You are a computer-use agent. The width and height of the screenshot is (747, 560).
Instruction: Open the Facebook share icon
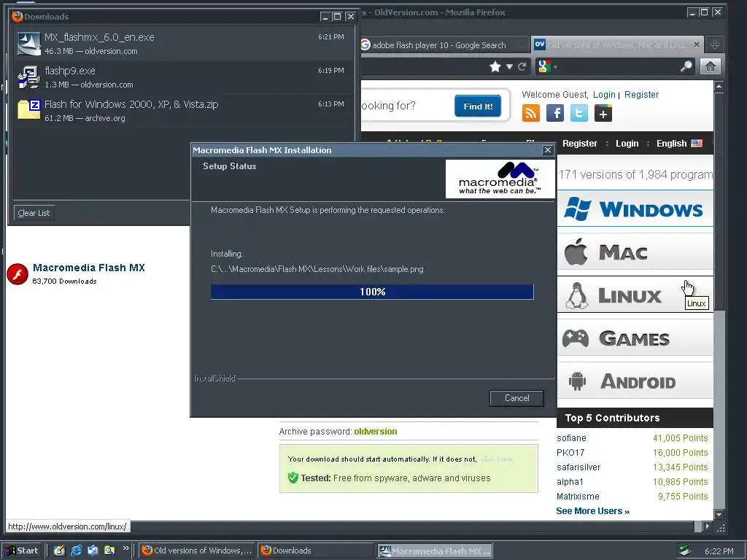(x=555, y=113)
